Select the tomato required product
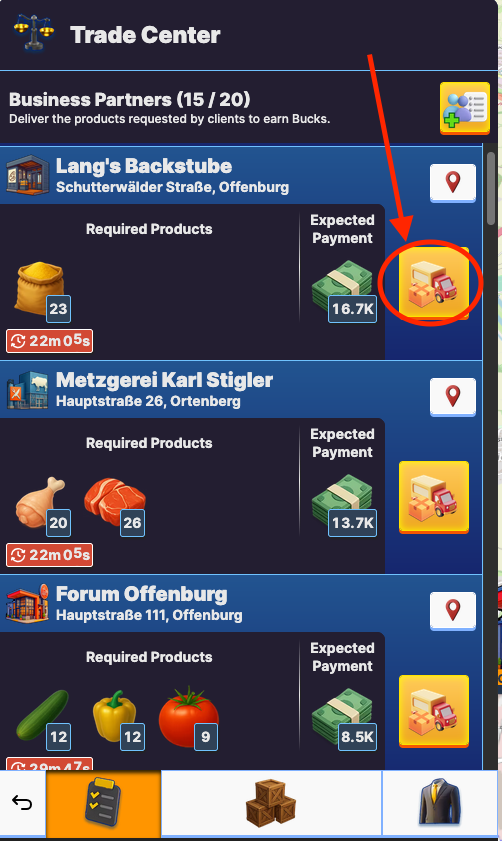 pyautogui.click(x=188, y=718)
